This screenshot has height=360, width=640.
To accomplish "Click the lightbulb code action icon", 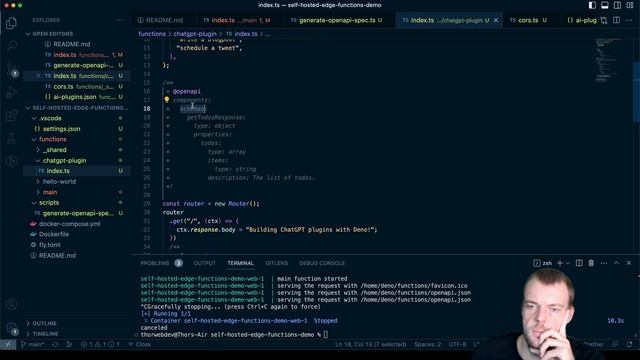I will (167, 100).
